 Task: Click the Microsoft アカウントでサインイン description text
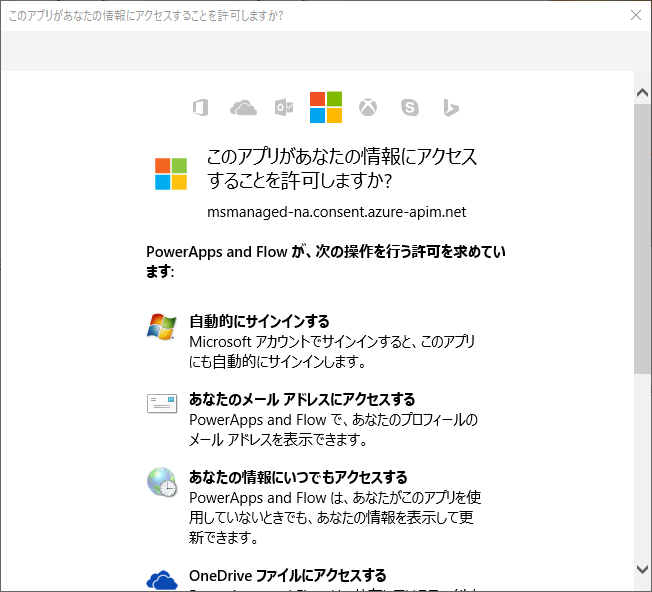(332, 352)
